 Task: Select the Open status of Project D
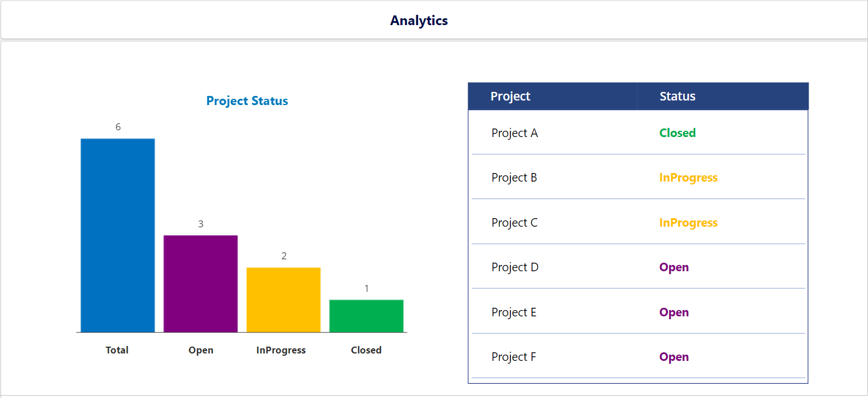click(x=674, y=267)
